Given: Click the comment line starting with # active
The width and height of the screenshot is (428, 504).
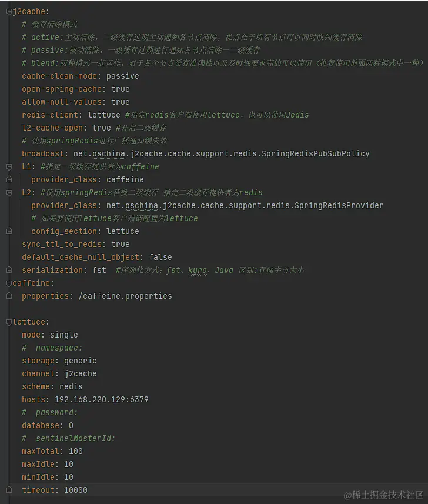Looking at the screenshot, I should [x=192, y=37].
